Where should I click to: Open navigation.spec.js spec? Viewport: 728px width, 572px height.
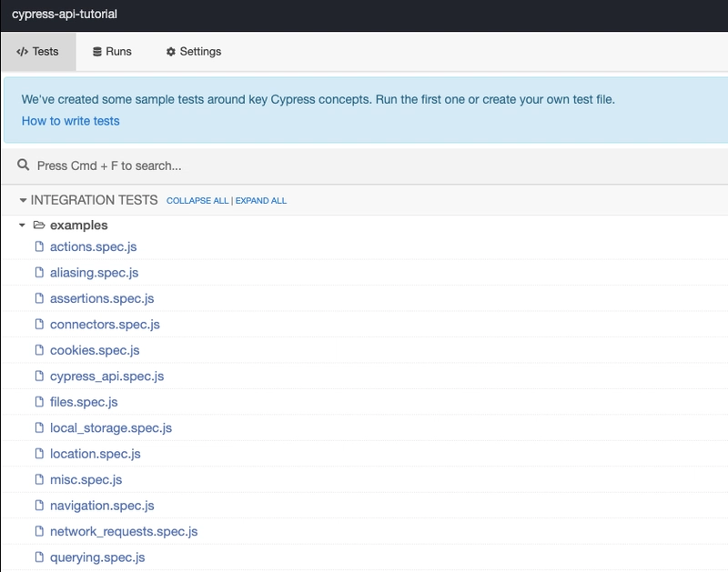click(102, 506)
